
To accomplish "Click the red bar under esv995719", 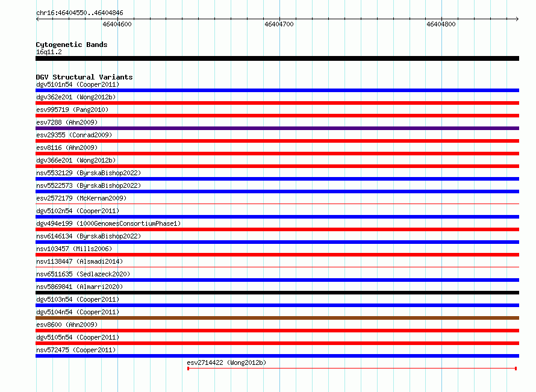I will (x=277, y=116).
